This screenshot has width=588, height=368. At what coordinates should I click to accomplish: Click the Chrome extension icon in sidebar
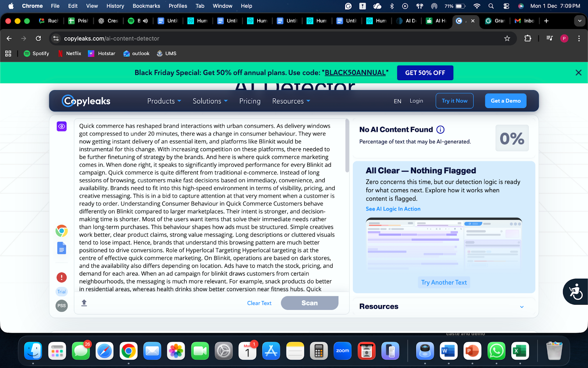coord(62,231)
